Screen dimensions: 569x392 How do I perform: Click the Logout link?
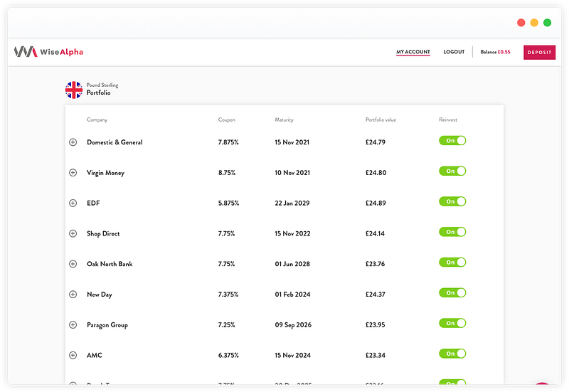point(454,52)
